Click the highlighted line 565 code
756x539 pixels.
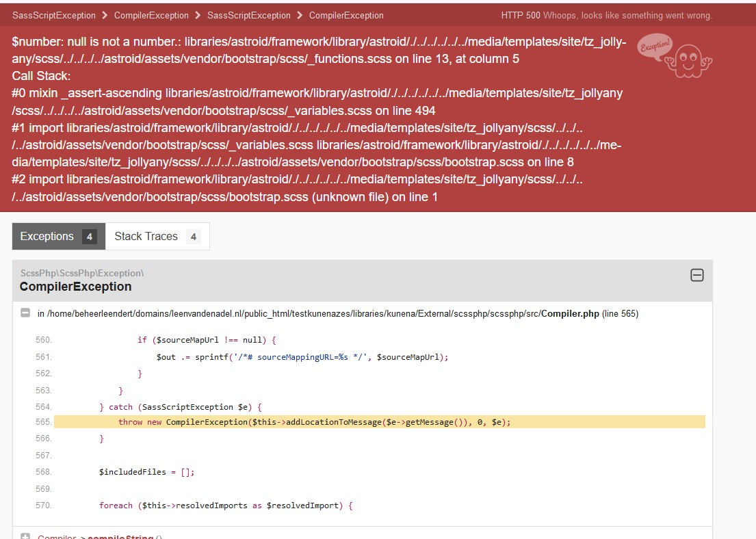tap(315, 422)
